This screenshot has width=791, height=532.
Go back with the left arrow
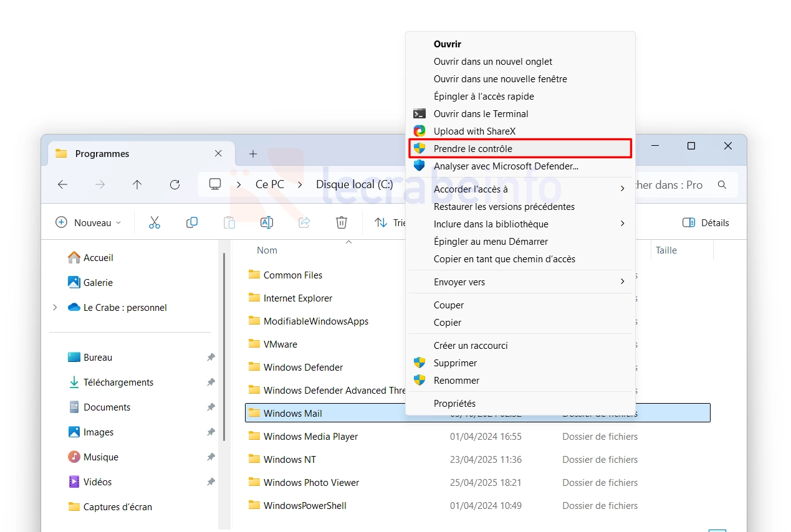click(x=62, y=184)
